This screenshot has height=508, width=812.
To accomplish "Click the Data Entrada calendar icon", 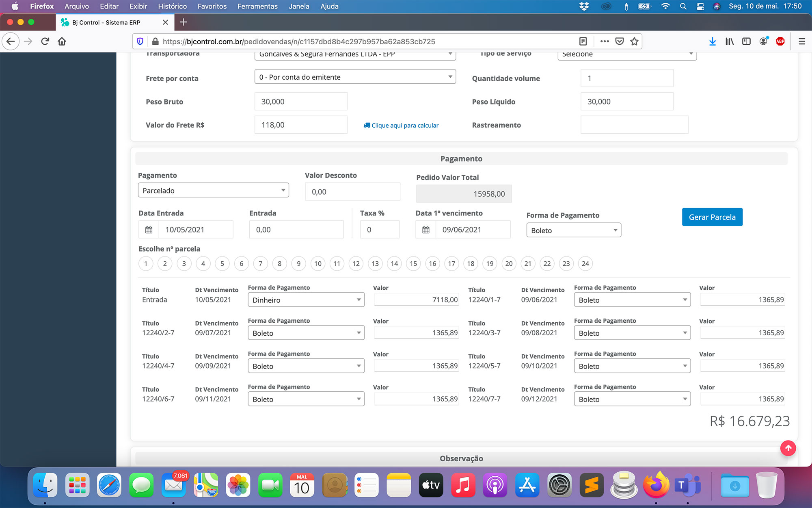I will coord(149,230).
